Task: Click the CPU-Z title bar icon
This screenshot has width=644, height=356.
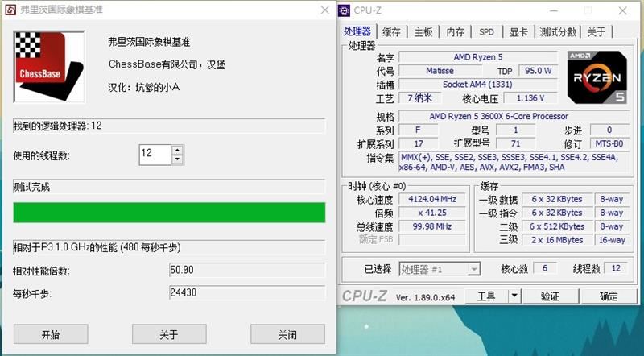Action: point(345,10)
